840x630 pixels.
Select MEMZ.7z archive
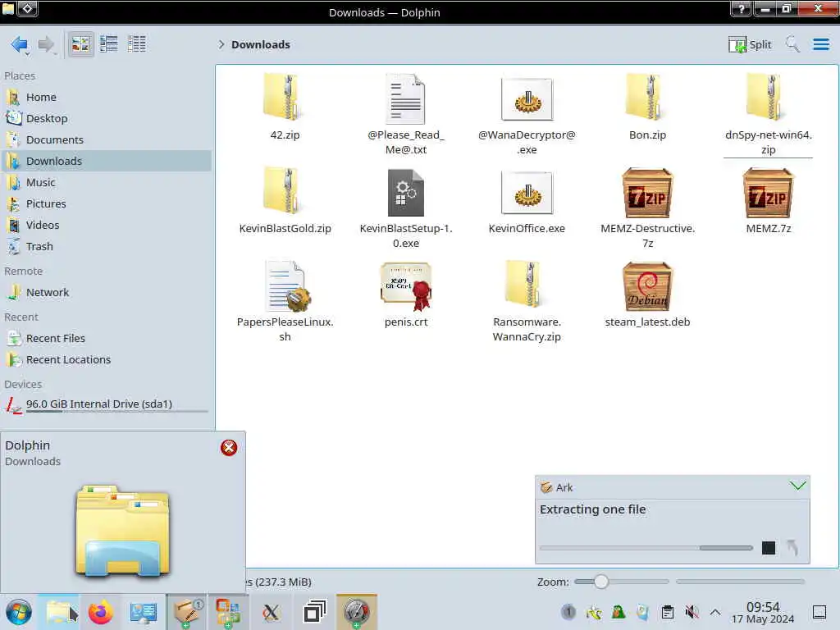tap(768, 202)
